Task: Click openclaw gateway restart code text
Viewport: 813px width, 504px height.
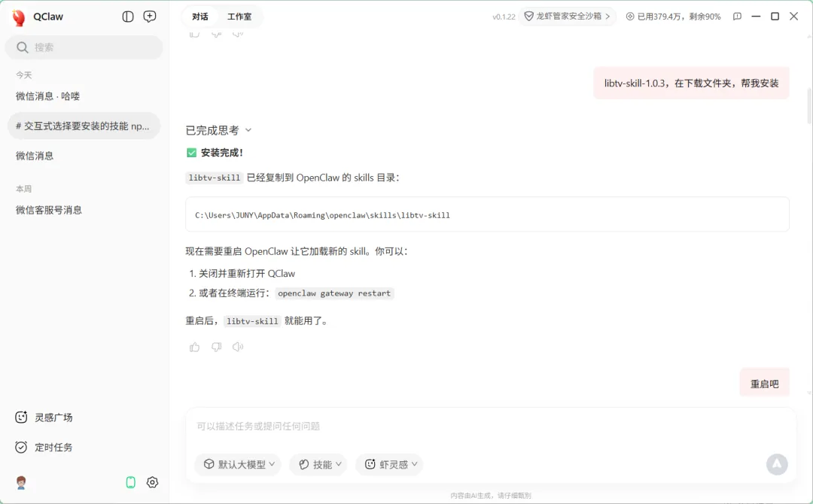Action: 334,293
